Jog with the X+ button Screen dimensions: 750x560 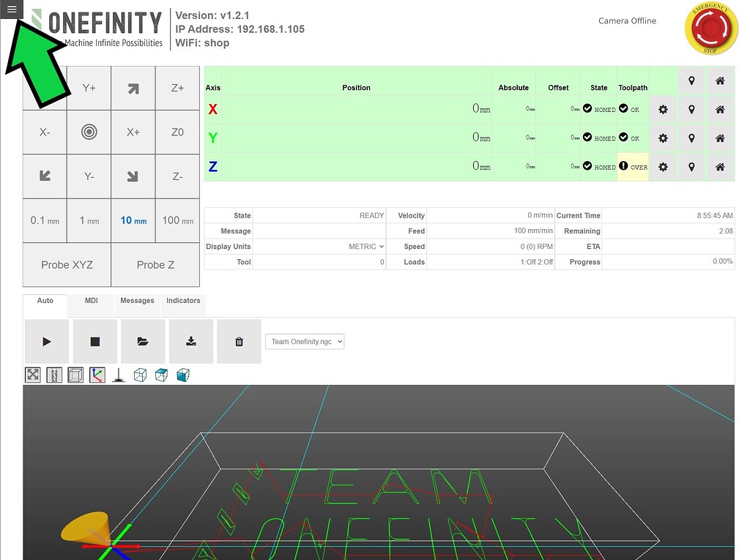pyautogui.click(x=133, y=132)
